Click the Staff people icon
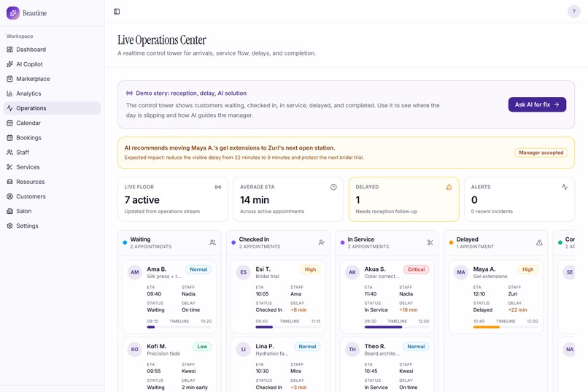This screenshot has width=588, height=392. click(x=9, y=153)
